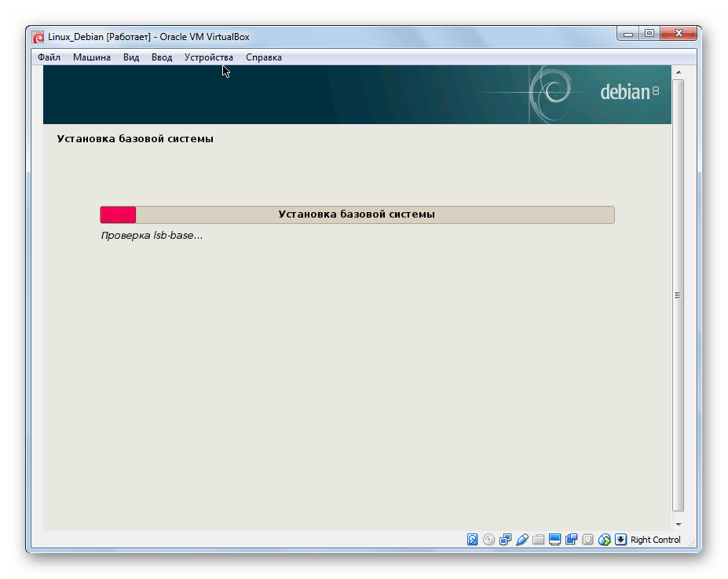Click the Debian swirl logo
728x579 pixels.
pyautogui.click(x=551, y=93)
